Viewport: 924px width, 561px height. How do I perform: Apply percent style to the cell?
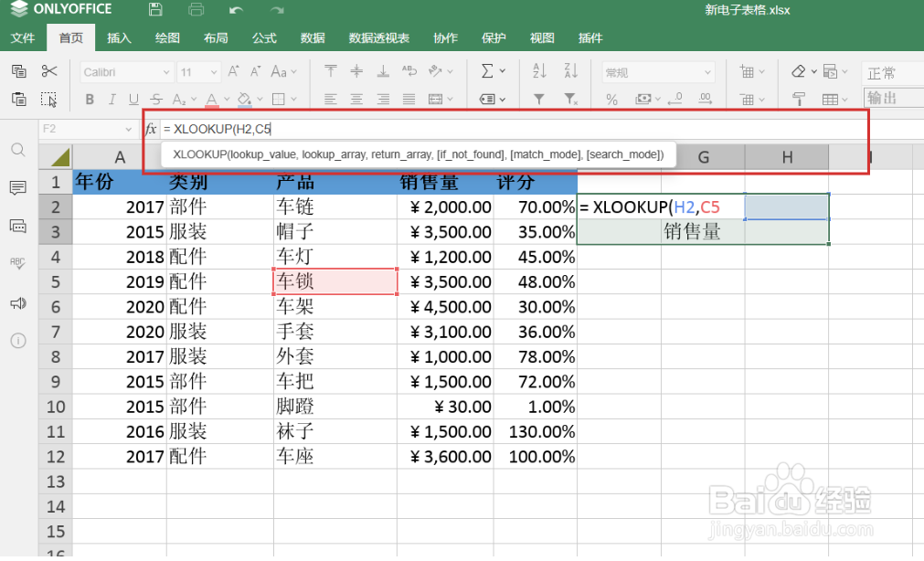pyautogui.click(x=611, y=99)
